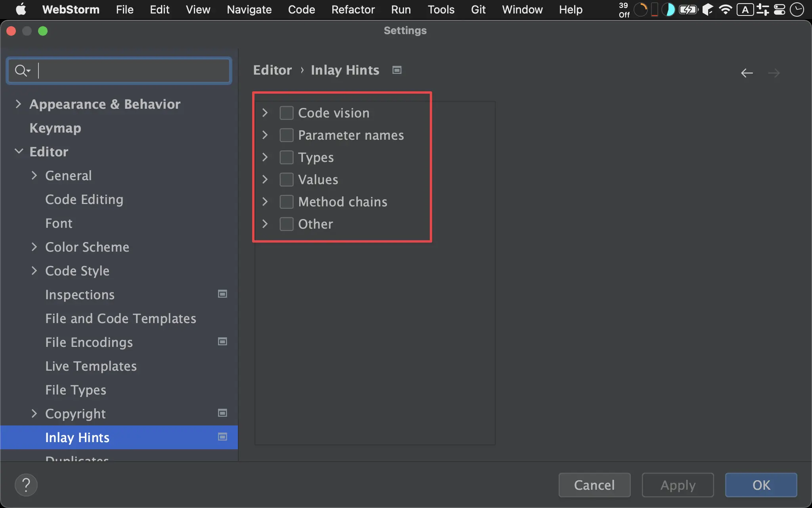Confirm settings with the OK button
This screenshot has width=812, height=508.
point(760,485)
